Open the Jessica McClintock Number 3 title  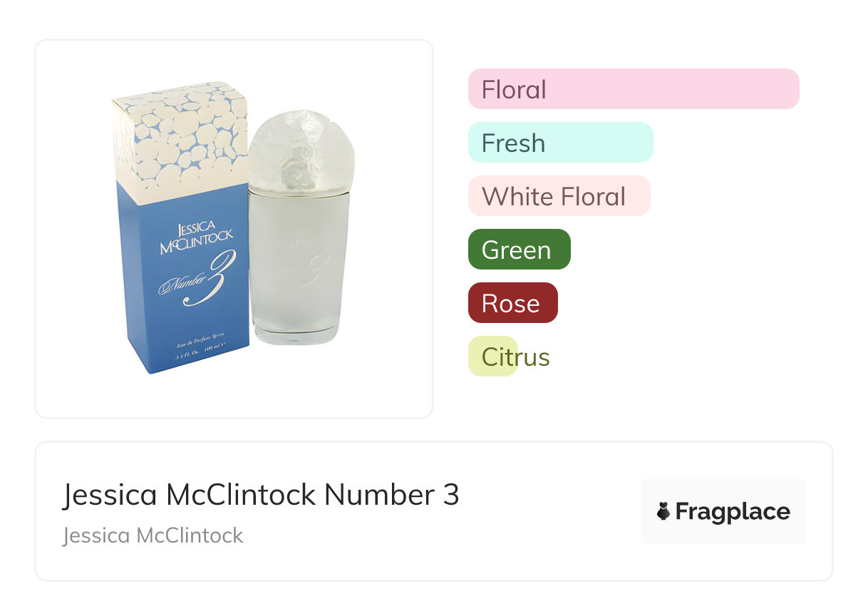click(261, 495)
